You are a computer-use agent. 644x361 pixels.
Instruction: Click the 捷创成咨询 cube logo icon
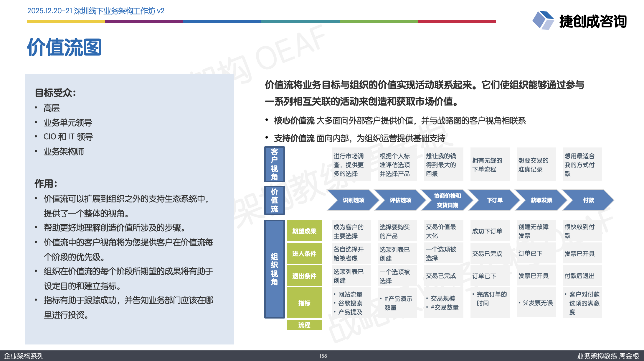tap(543, 20)
